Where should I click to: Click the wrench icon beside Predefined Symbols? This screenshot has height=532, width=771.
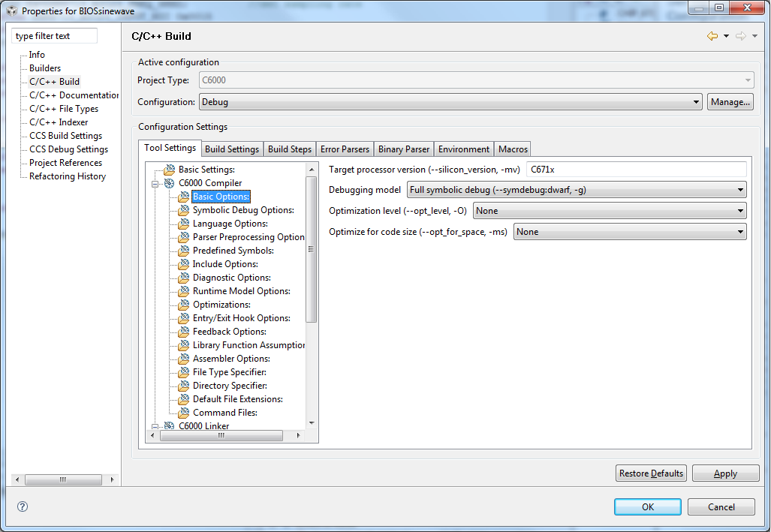(183, 251)
